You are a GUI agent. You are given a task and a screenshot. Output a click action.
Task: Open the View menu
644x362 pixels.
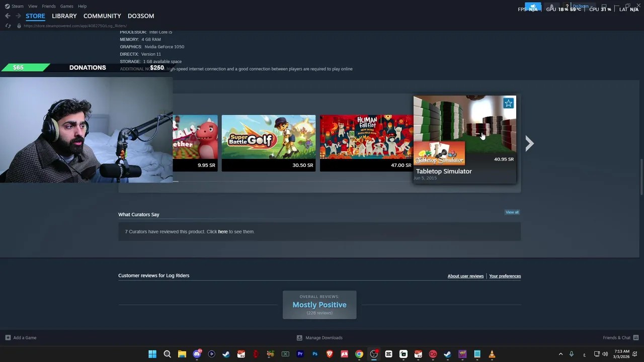[x=33, y=6]
